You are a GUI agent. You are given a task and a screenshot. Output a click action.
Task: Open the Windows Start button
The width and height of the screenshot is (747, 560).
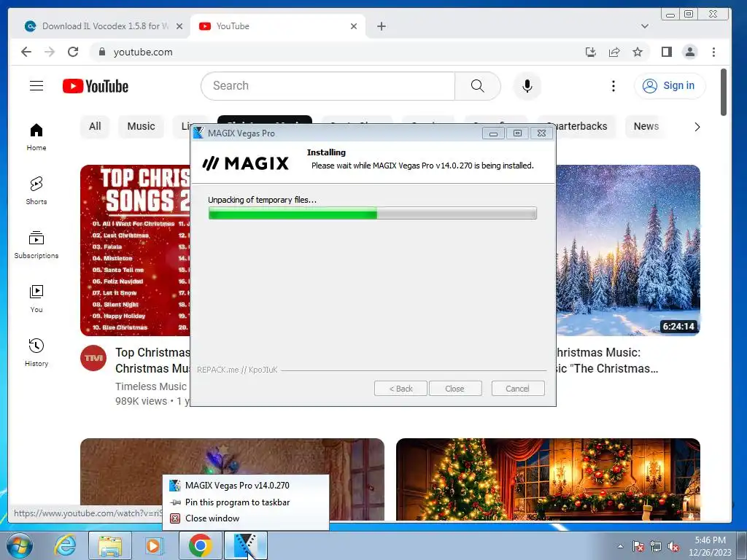(x=19, y=545)
